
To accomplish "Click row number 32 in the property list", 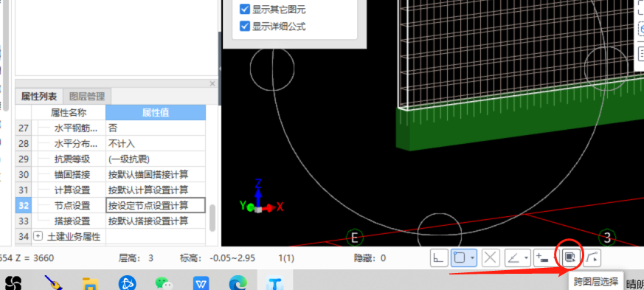I will click(24, 205).
